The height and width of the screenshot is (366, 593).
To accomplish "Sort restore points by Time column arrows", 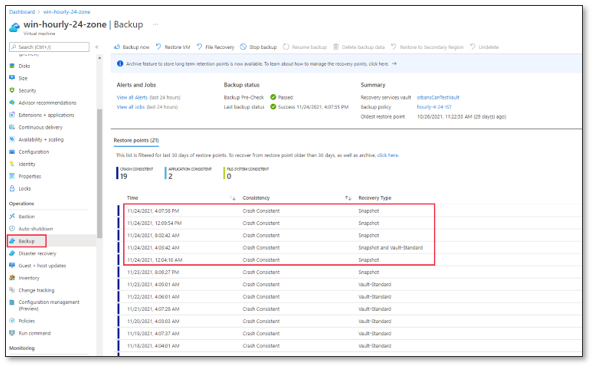I will tap(233, 198).
